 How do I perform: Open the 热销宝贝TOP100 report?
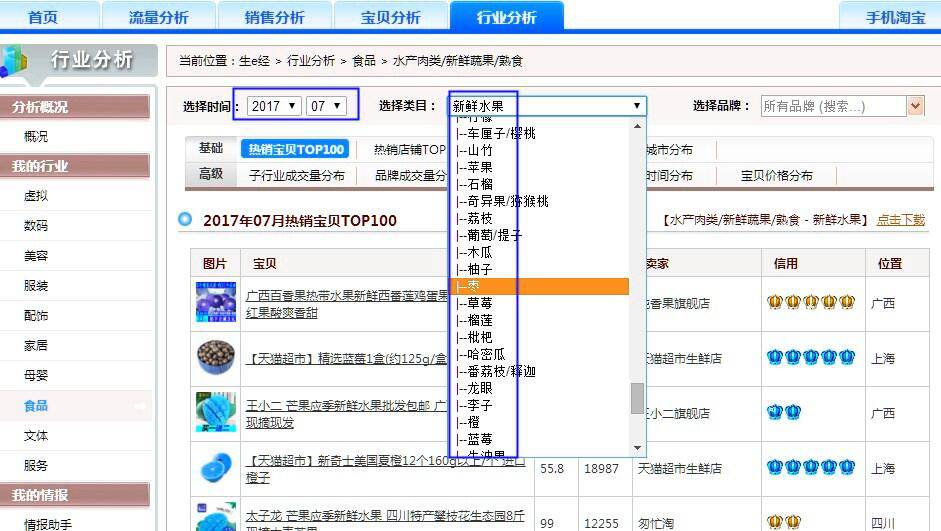point(296,149)
